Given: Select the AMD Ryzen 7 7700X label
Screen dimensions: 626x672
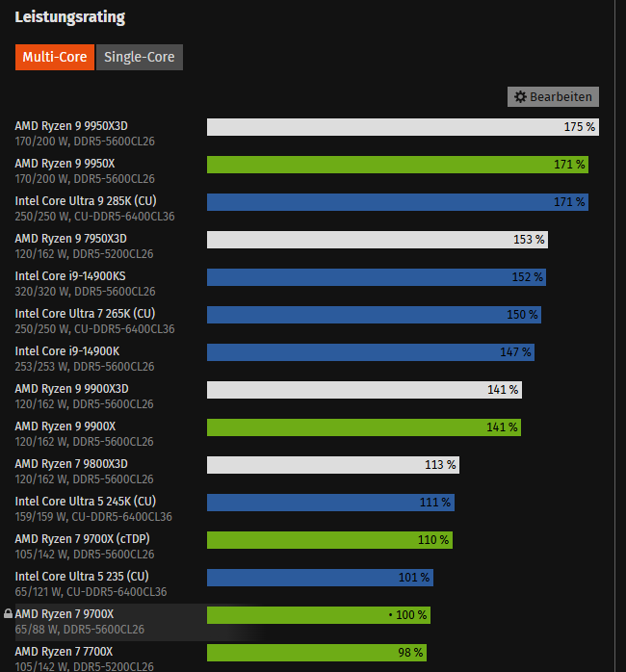Looking at the screenshot, I should pyautogui.click(x=64, y=652).
